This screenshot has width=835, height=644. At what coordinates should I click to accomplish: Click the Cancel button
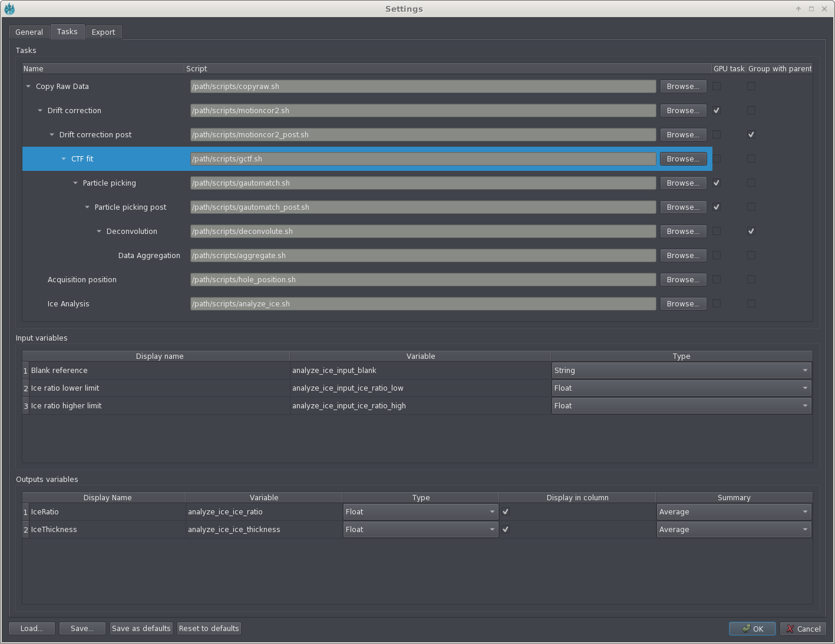(803, 629)
